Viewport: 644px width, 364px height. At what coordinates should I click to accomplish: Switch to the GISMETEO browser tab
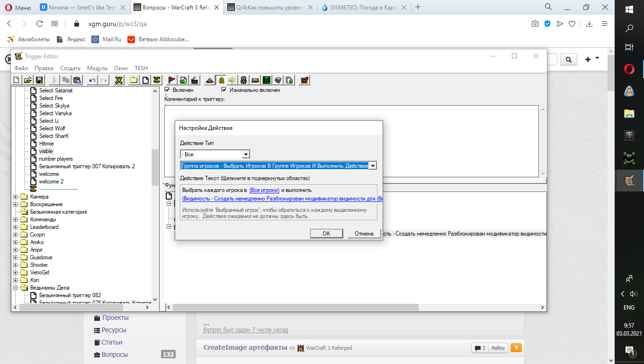pos(363,7)
